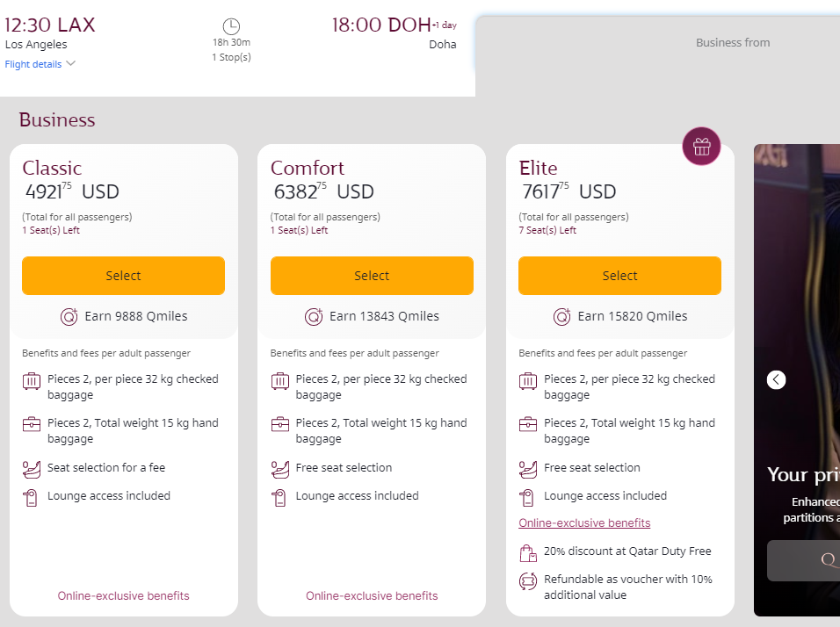Click the Qmiles icon under Elite fare

pos(562,317)
